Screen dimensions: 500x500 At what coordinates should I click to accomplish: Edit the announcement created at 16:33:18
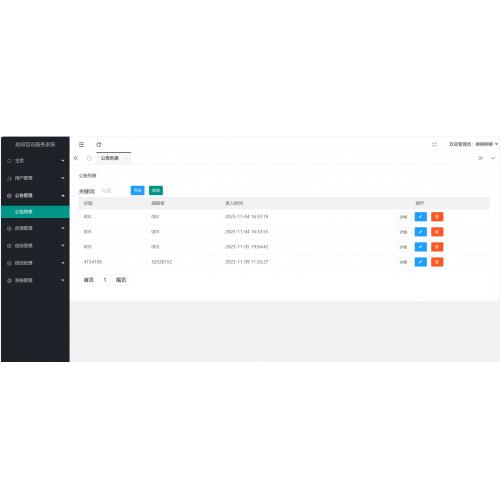(x=421, y=217)
